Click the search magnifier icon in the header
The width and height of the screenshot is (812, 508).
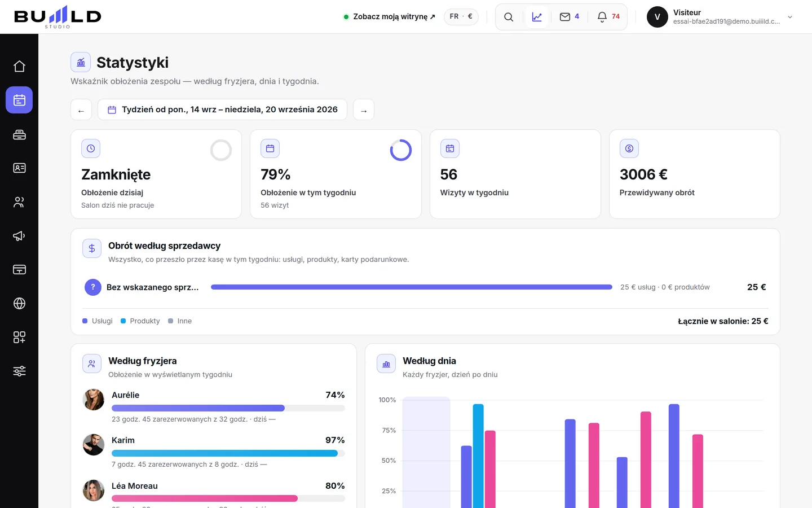click(509, 17)
